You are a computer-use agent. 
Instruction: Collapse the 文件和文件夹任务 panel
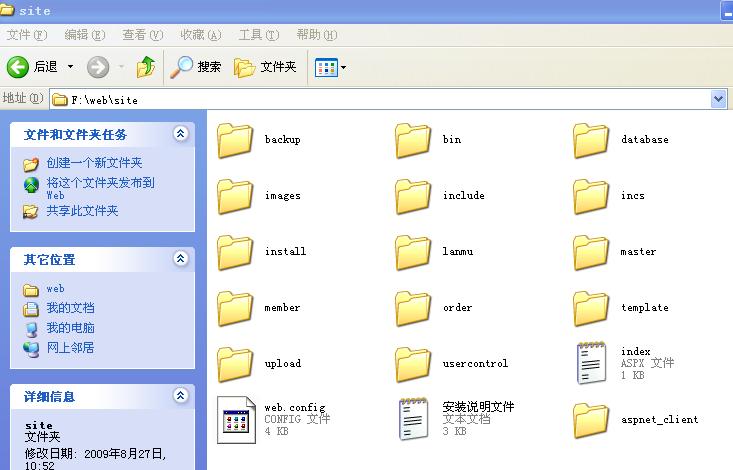pyautogui.click(x=180, y=134)
